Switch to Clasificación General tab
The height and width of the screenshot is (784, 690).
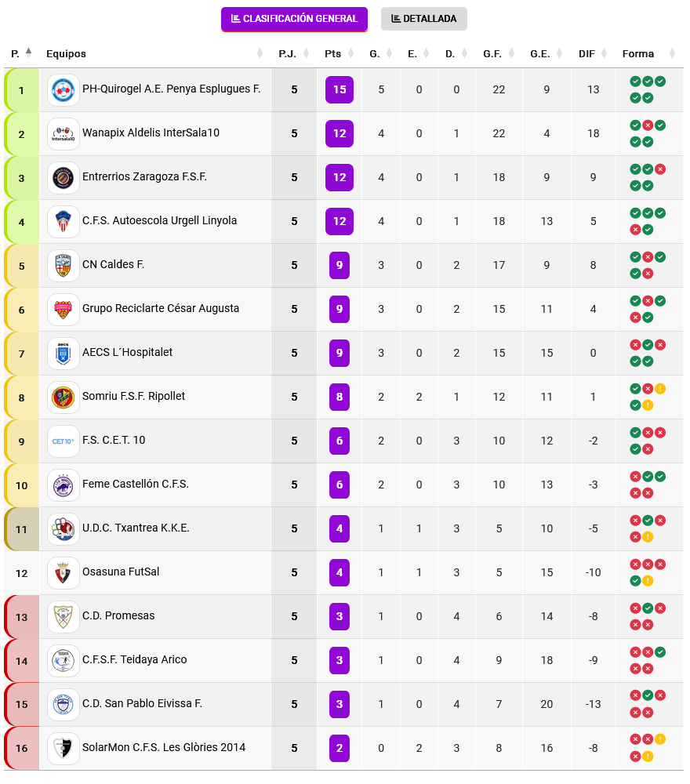(294, 19)
